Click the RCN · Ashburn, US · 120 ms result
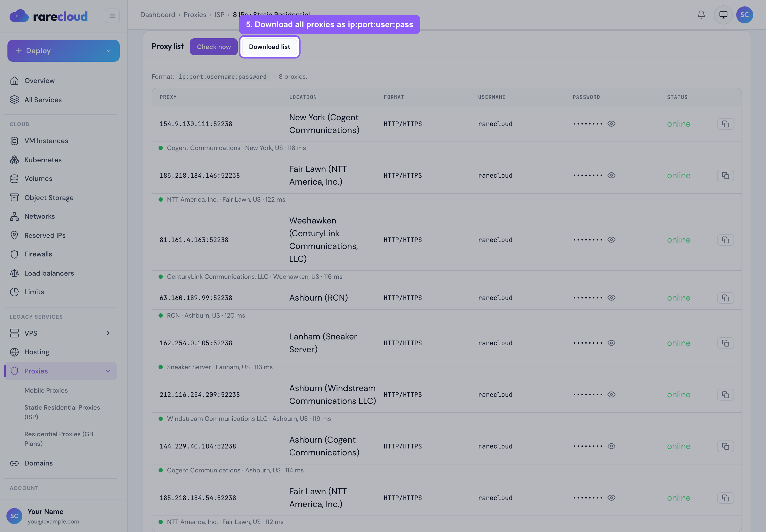This screenshot has height=532, width=766. click(206, 316)
